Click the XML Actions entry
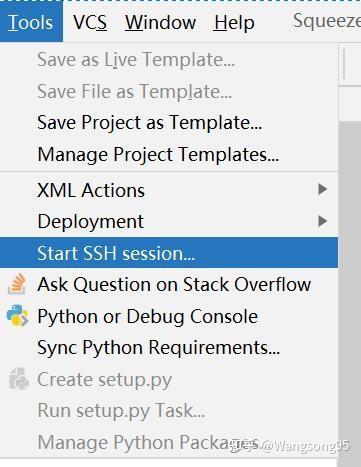This screenshot has width=361, height=467. pos(169,190)
